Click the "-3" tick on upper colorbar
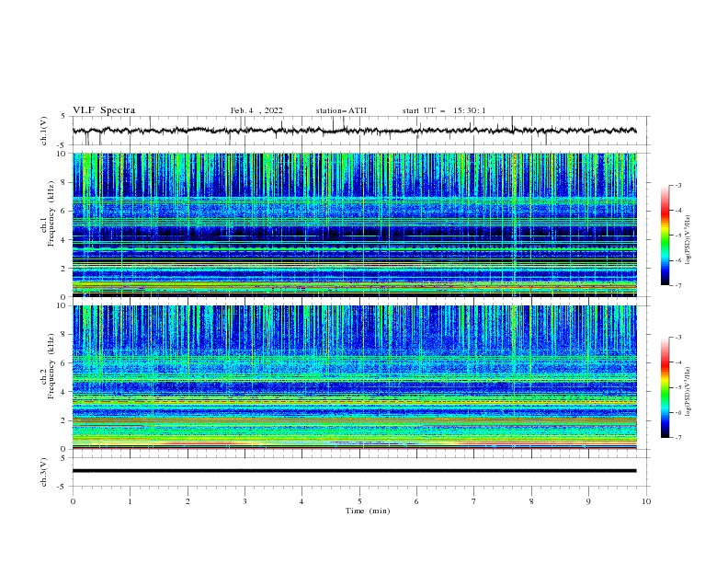The width and height of the screenshot is (728, 563). coord(677,185)
